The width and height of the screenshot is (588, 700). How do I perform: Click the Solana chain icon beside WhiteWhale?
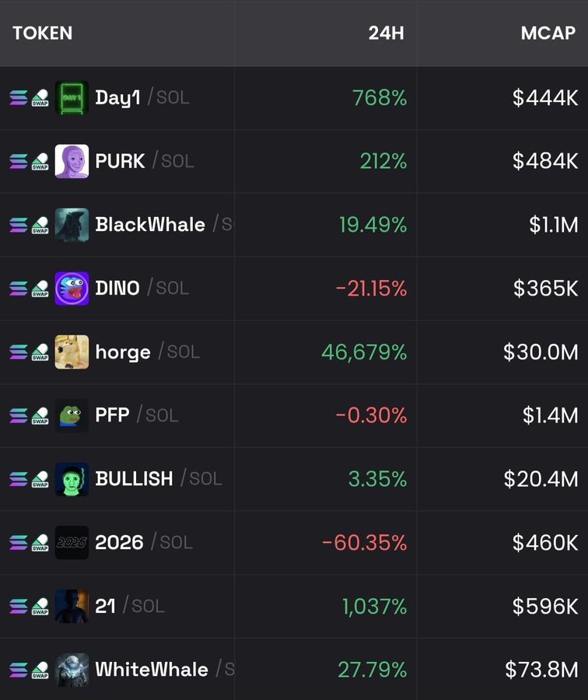point(18,670)
